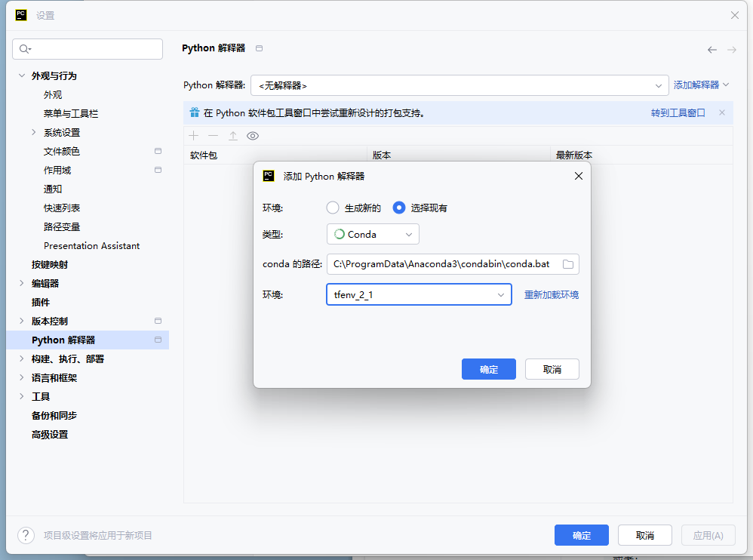The height and width of the screenshot is (560, 753).
Task: Click the upgrade package arrow icon
Action: coord(233,136)
